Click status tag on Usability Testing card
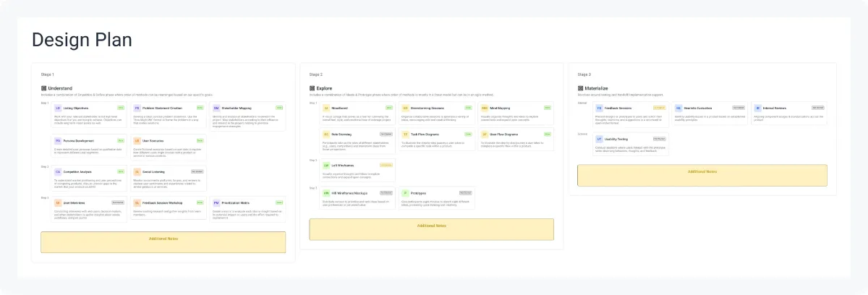 click(659, 139)
